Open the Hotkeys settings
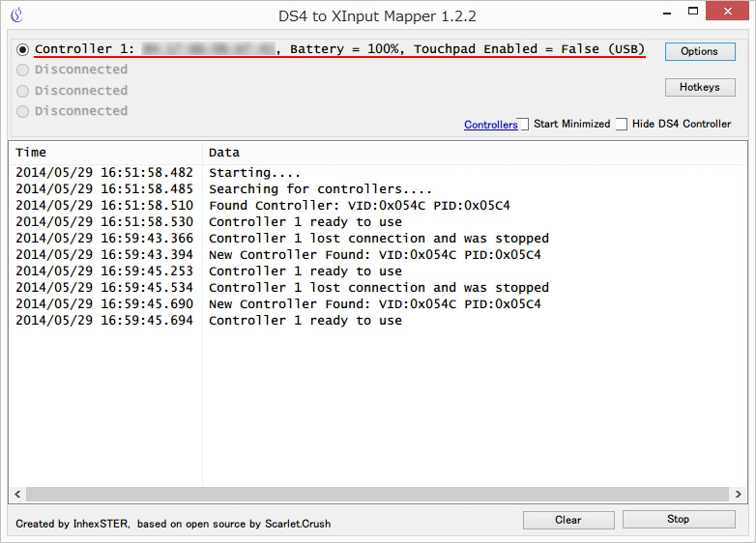756x543 pixels. [700, 87]
